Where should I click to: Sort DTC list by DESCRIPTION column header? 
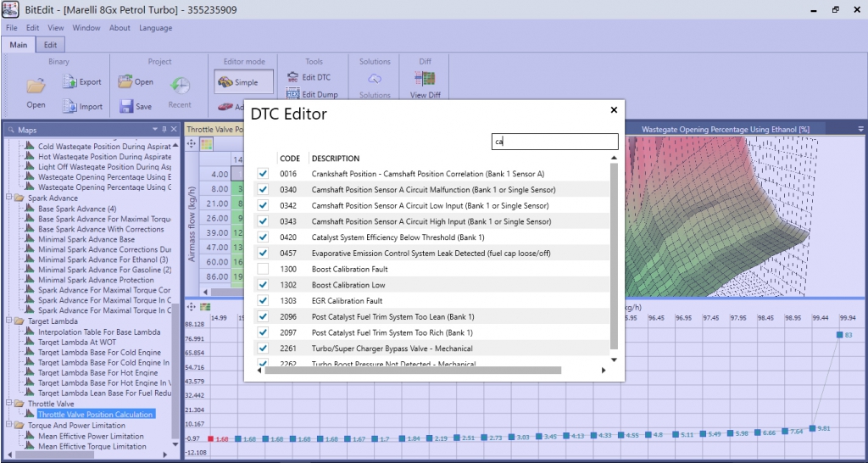pos(336,159)
